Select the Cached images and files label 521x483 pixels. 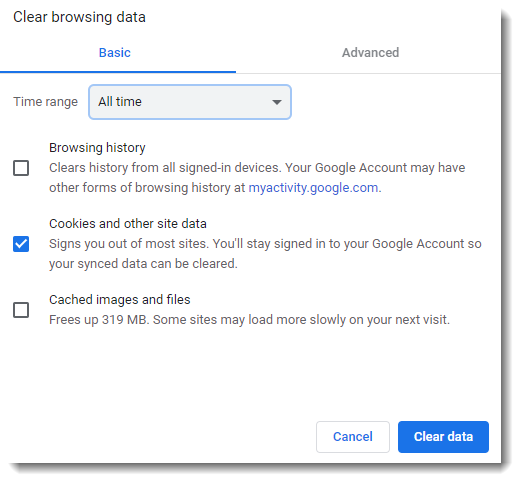tap(120, 300)
